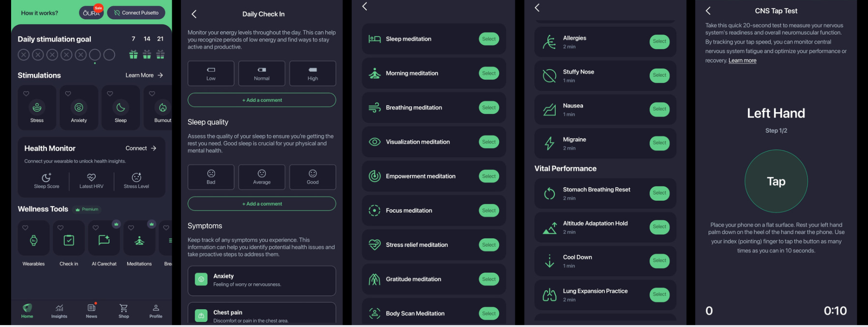The image size is (868, 327).
Task: Select Low energy level
Action: coord(211,73)
